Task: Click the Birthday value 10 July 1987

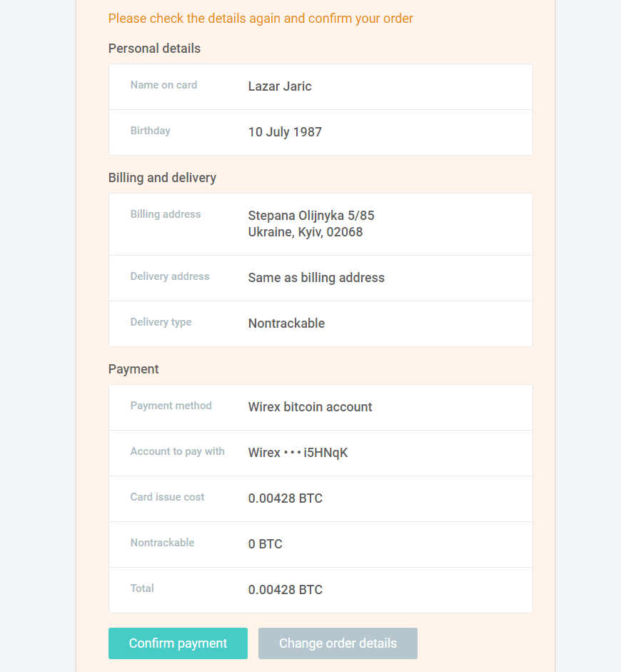Action: pyautogui.click(x=285, y=132)
